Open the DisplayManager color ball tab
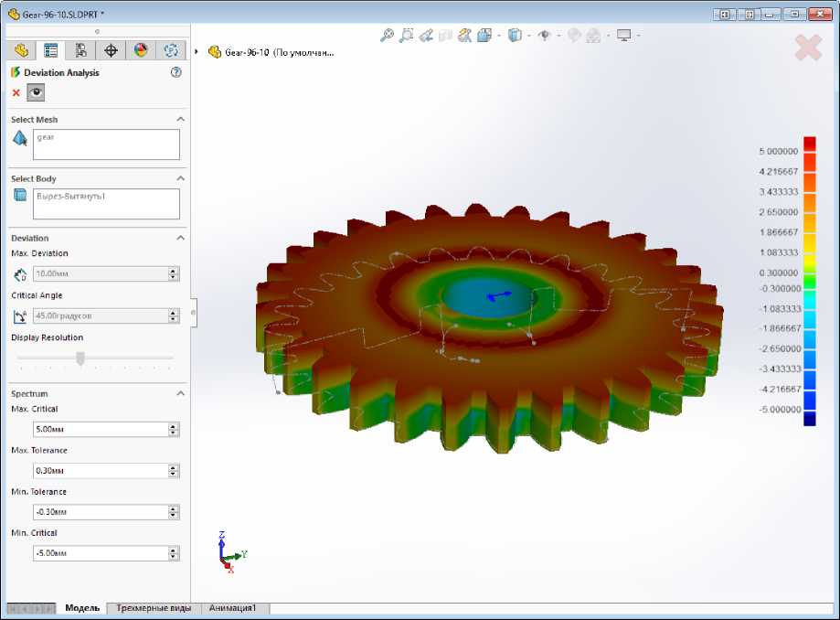This screenshot has height=620, width=840. [141, 50]
